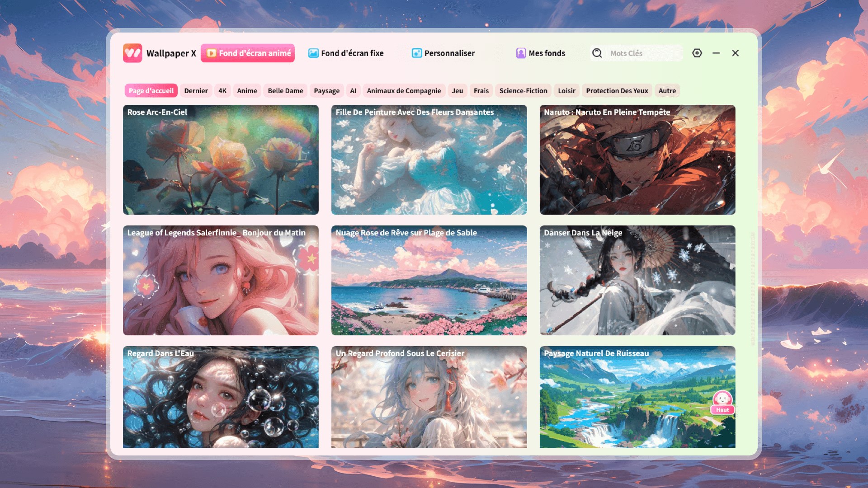
Task: Open the settings hexagon icon
Action: (697, 53)
